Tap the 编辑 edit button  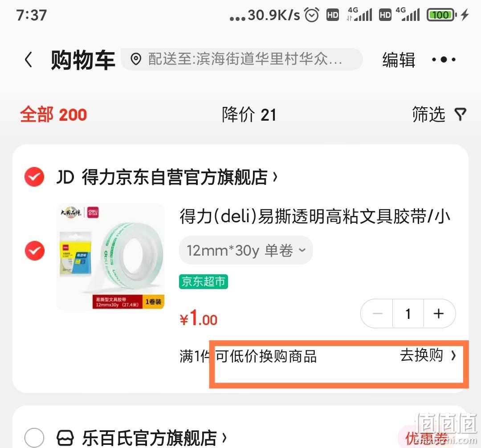click(x=399, y=60)
